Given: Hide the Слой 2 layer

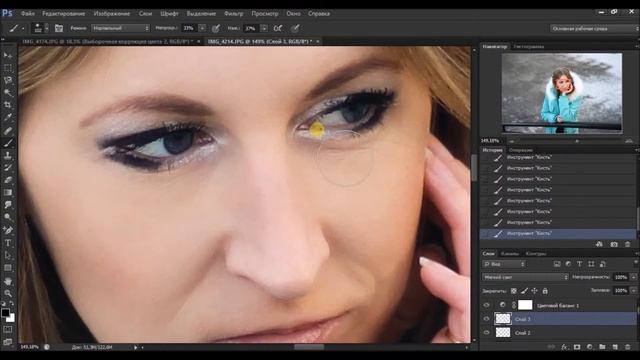Looking at the screenshot, I should 487,333.
